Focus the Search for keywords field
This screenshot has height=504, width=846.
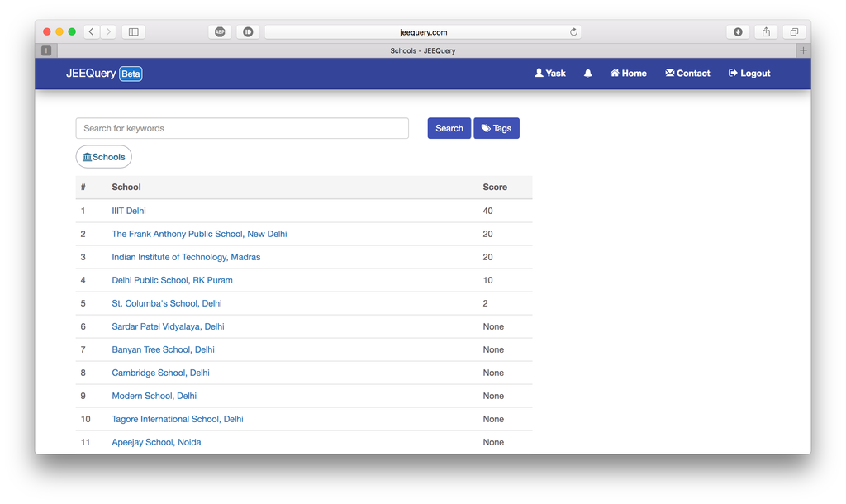tap(242, 128)
